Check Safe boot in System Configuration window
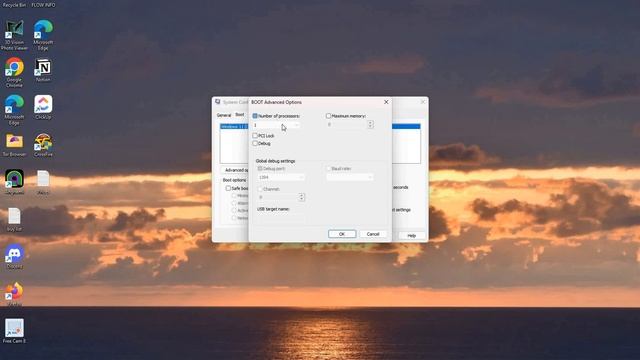 click(x=228, y=188)
